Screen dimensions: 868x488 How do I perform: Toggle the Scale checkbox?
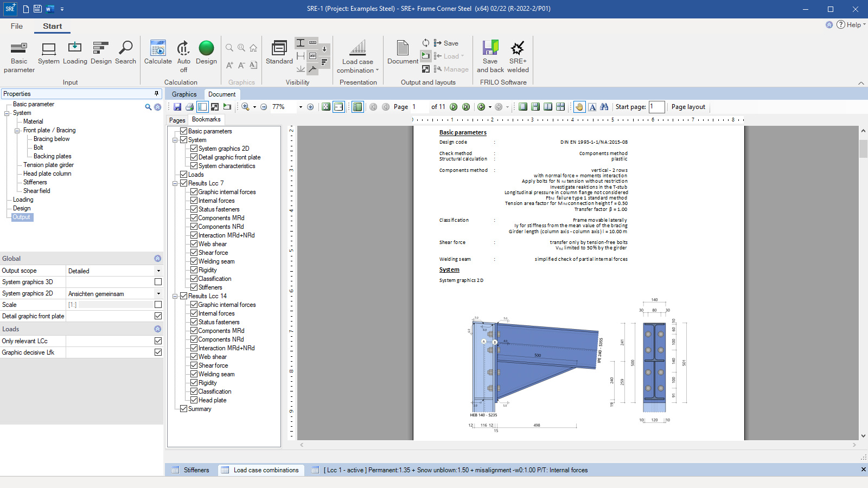click(x=158, y=305)
